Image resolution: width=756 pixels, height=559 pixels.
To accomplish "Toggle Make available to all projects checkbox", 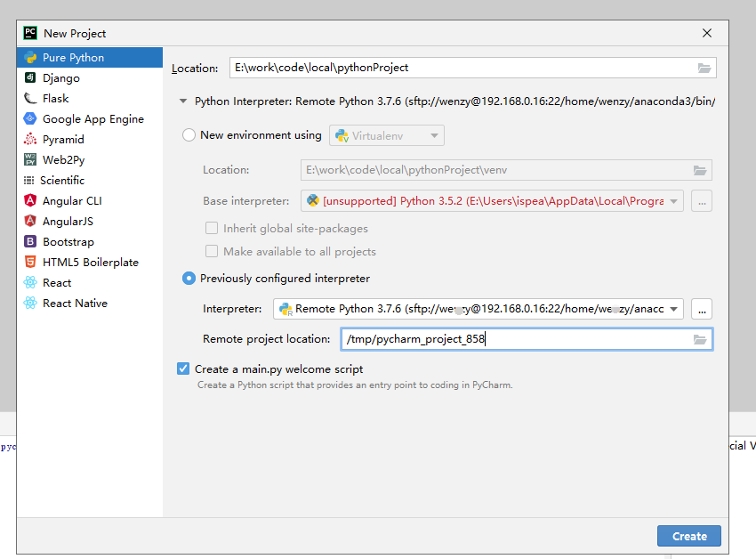I will (211, 251).
